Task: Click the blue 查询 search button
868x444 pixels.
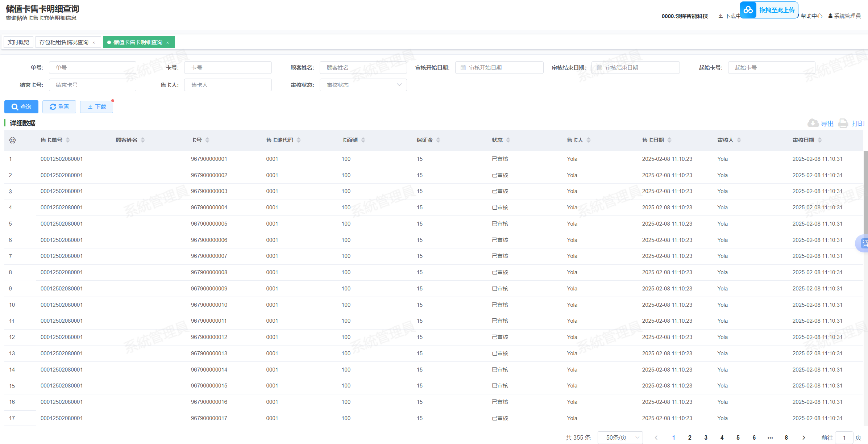Action: (21, 107)
